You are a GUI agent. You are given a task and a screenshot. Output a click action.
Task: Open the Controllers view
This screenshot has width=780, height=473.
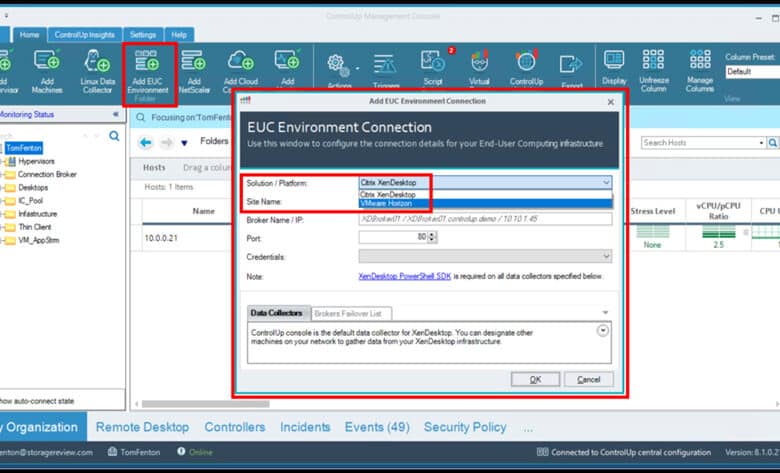click(235, 427)
